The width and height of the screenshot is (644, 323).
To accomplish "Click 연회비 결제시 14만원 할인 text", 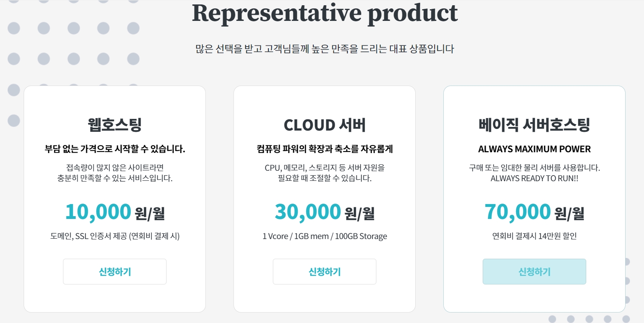I will point(534,236).
